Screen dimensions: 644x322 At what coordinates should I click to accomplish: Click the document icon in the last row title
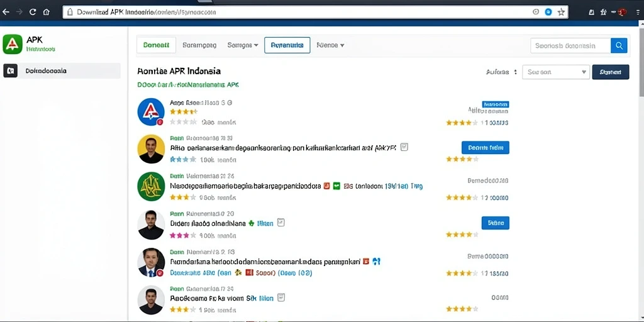281,297
